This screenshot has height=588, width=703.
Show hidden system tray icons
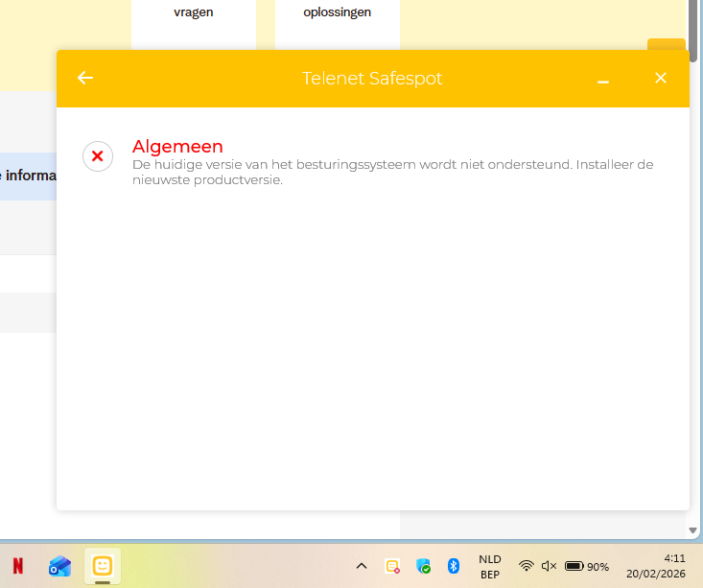tap(362, 566)
